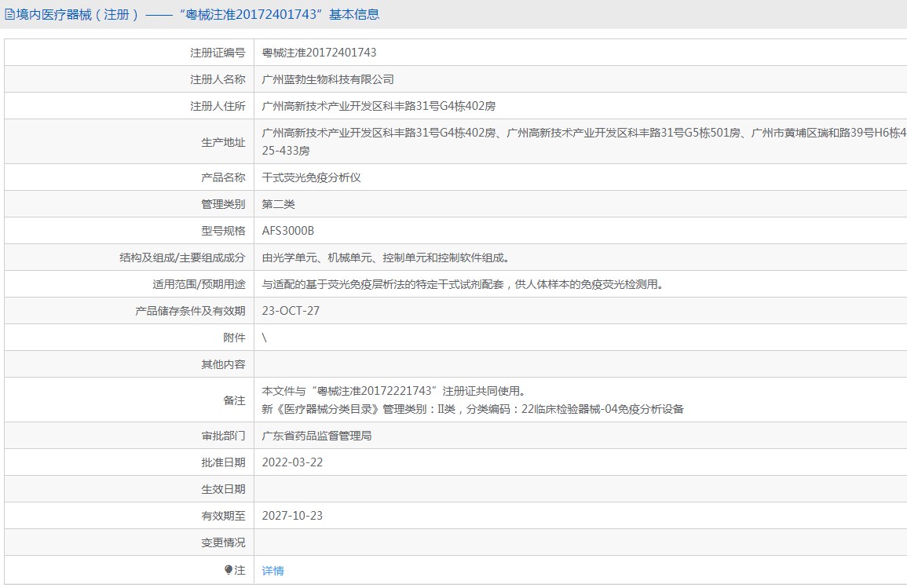Select the backslash value in 附件 row
Image resolution: width=907 pixels, height=588 pixels.
click(x=265, y=338)
